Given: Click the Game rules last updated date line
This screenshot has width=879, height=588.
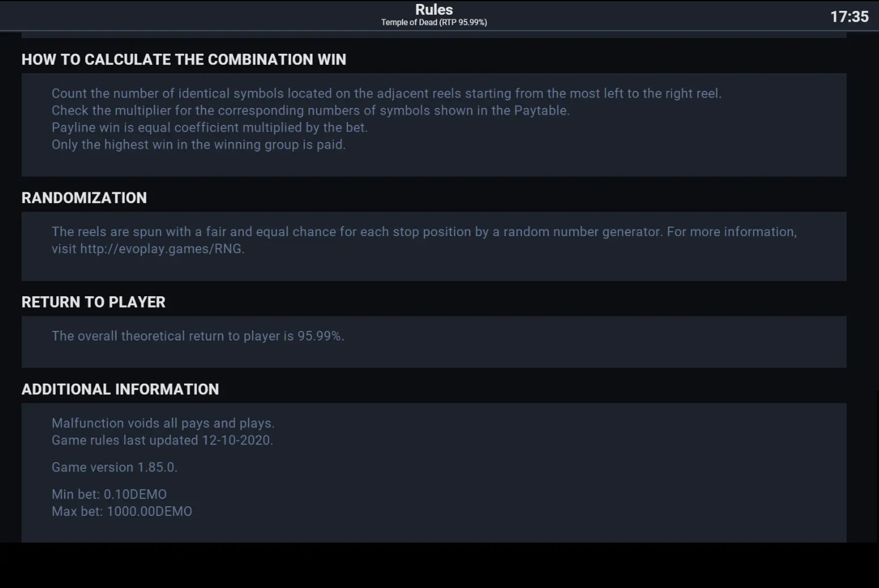Looking at the screenshot, I should 162,440.
